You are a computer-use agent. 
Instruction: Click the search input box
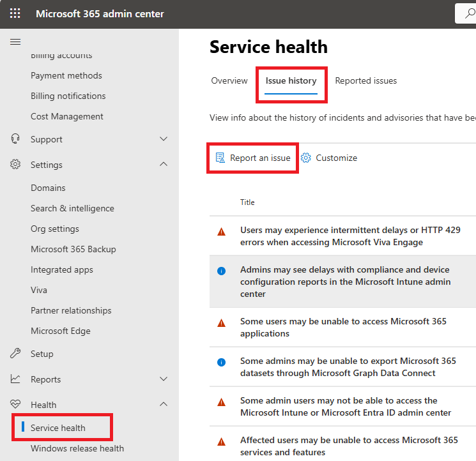(465, 13)
